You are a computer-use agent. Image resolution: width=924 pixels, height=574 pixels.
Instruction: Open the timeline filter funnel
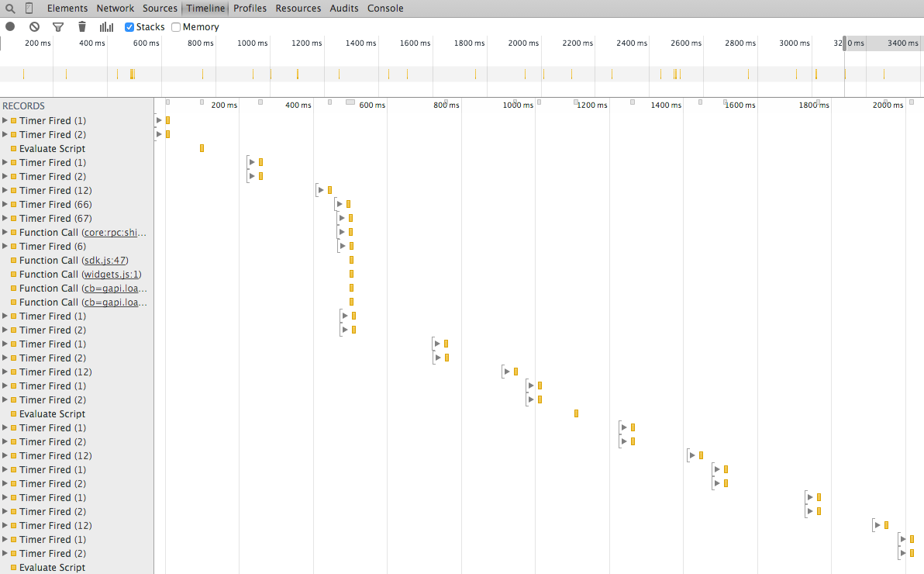coord(58,26)
